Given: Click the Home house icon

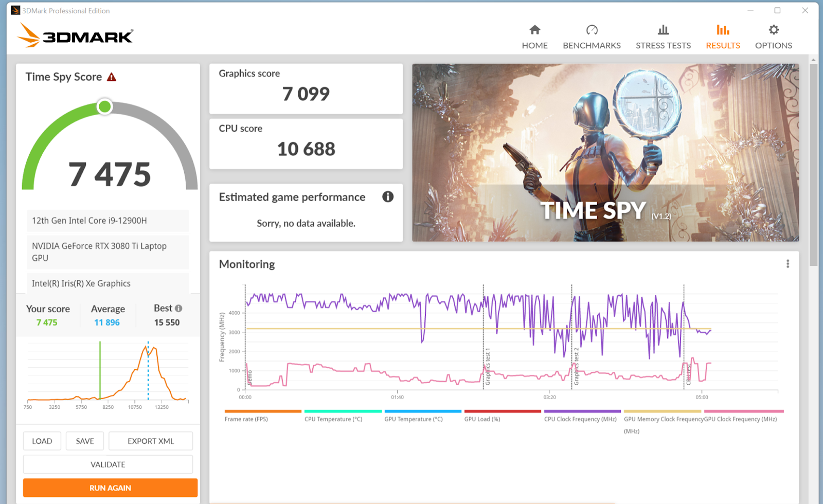Looking at the screenshot, I should pos(535,30).
